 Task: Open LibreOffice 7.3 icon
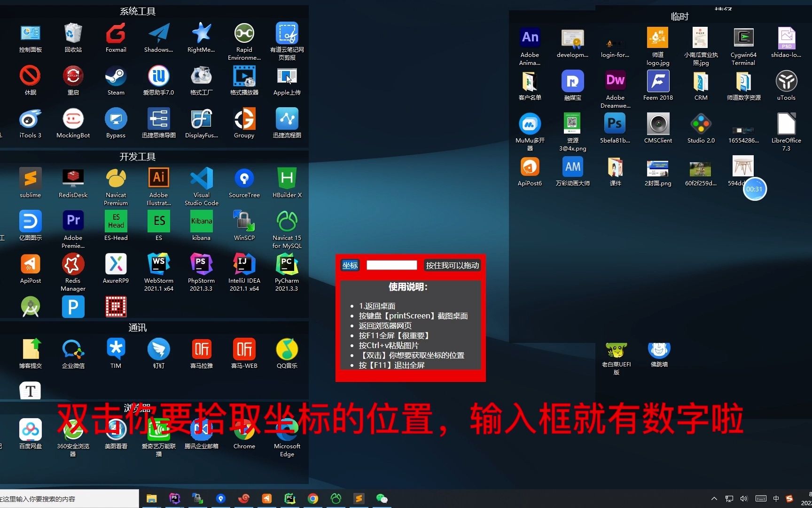click(786, 132)
